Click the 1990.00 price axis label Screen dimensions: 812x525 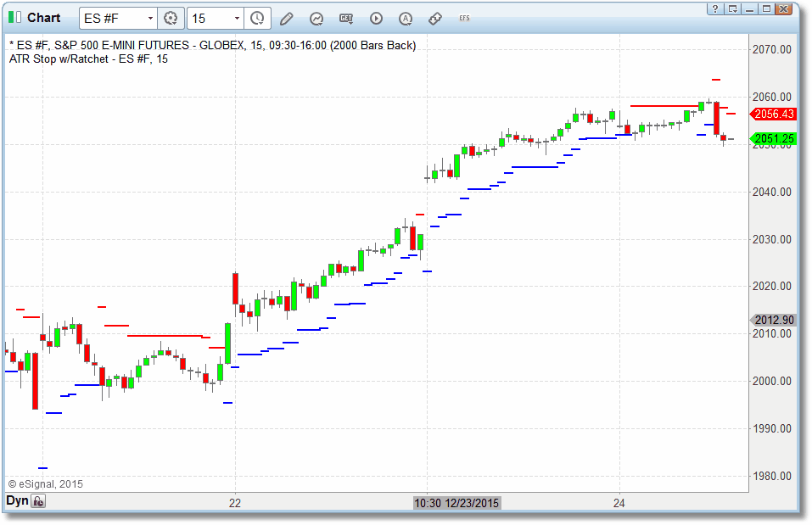[771, 428]
